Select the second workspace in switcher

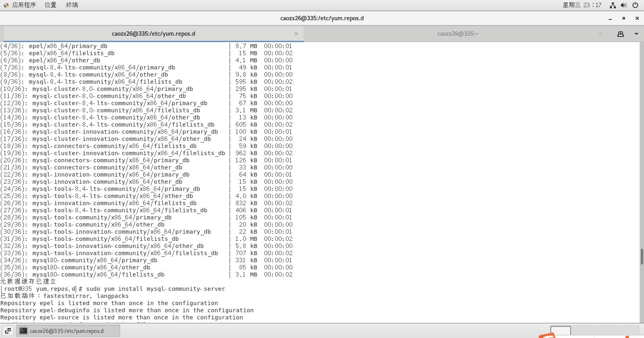pyautogui.click(x=583, y=331)
